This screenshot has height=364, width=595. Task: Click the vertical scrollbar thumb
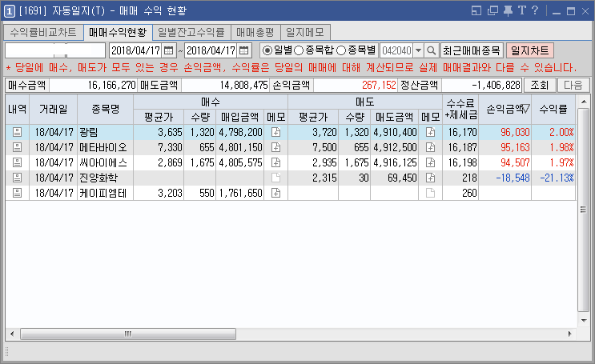(x=583, y=210)
